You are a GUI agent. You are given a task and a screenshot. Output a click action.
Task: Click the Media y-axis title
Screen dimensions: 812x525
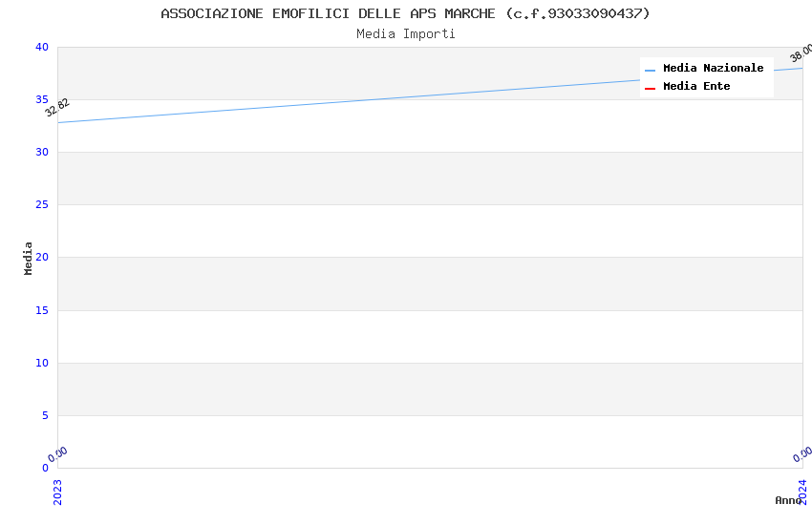pyautogui.click(x=28, y=258)
